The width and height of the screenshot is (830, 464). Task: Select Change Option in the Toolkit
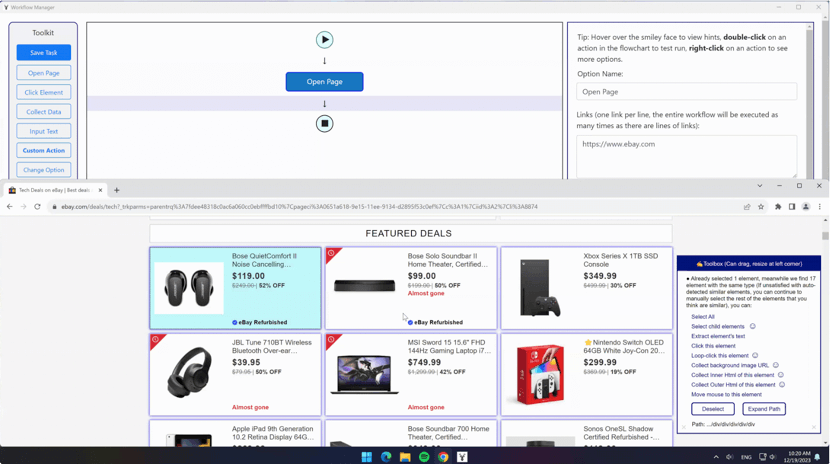point(43,170)
